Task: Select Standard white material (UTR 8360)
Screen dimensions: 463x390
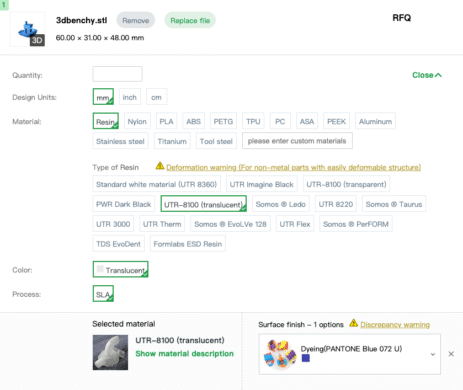Action: click(156, 184)
